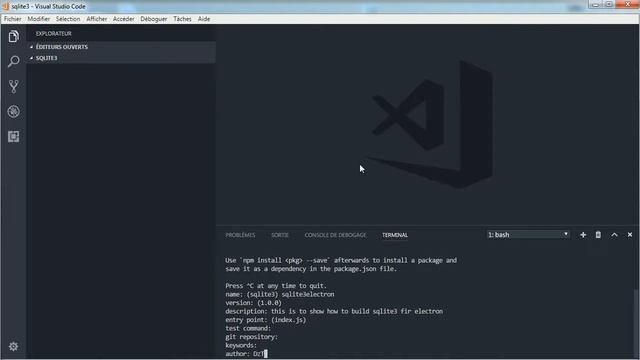Maximize the Visual Studio Code window
This screenshot has height=360, width=640.
pos(609,4)
